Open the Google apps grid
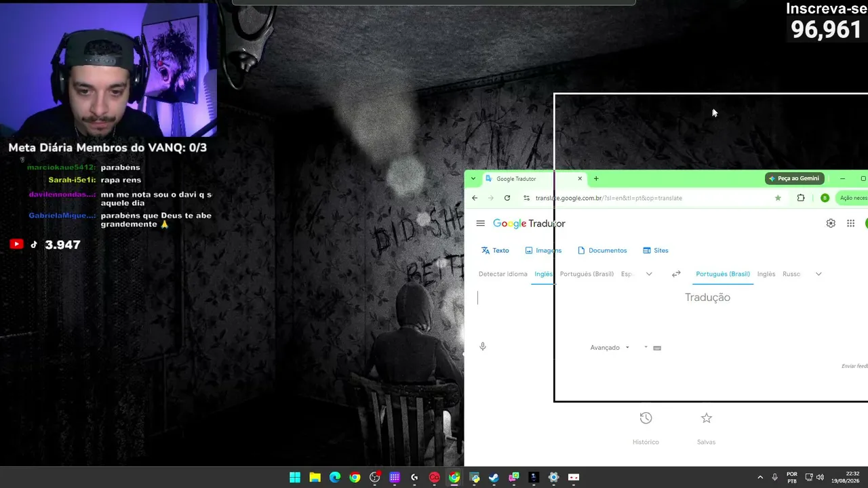This screenshot has height=488, width=868. pyautogui.click(x=850, y=224)
